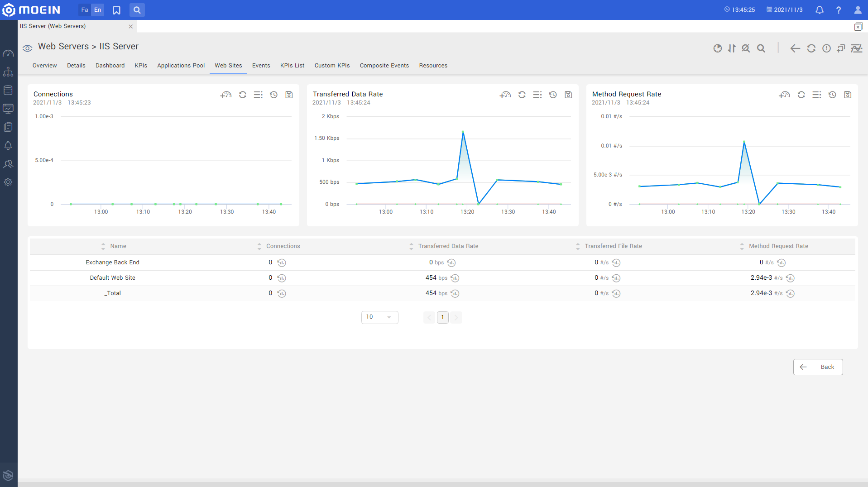Viewport: 868px width, 487px height.
Task: Open the rows-per-page dropdown showing 10
Action: [x=379, y=317]
